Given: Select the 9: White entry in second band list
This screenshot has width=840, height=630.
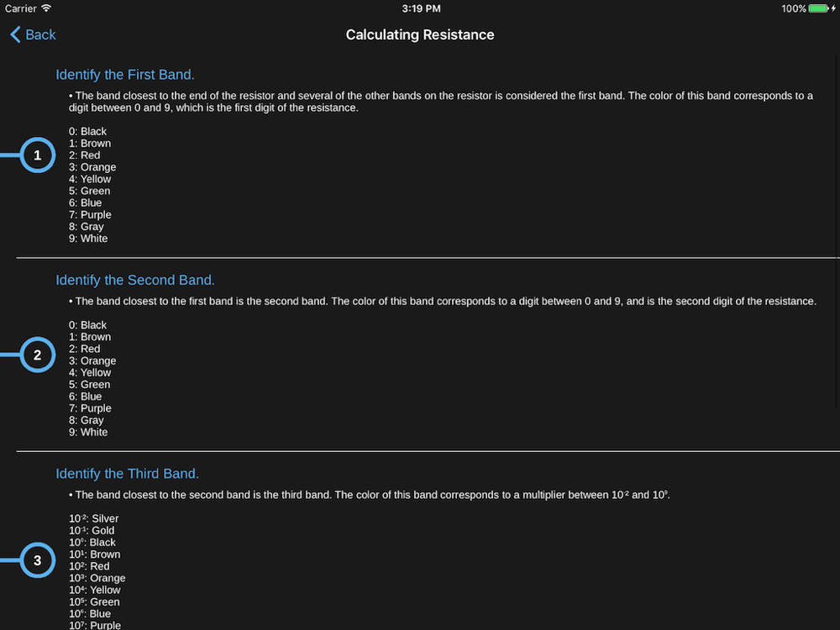Looking at the screenshot, I should (88, 433).
